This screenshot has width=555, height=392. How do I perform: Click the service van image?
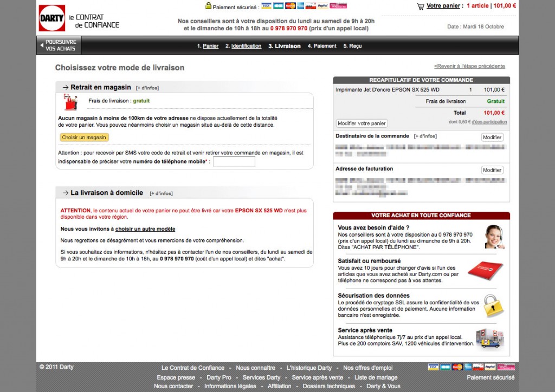[489, 338]
